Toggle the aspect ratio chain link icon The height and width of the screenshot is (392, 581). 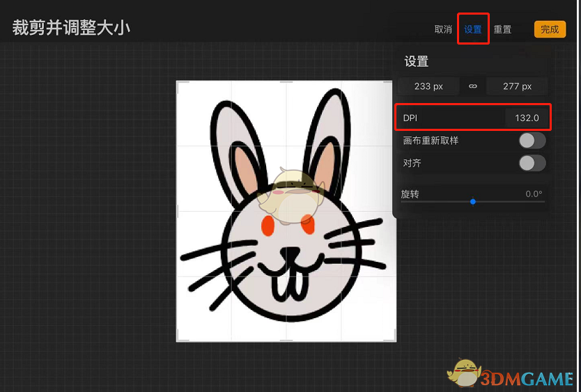coord(472,86)
